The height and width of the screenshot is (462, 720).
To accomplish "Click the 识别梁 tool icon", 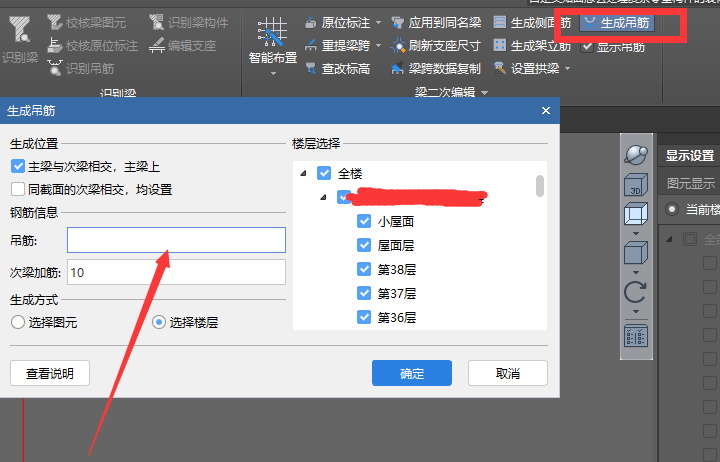I will pos(20,30).
